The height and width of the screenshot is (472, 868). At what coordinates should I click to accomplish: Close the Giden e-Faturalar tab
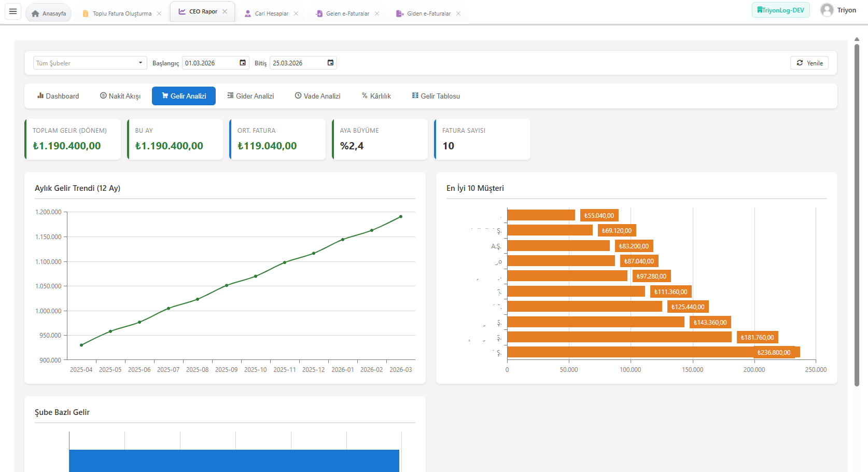coord(458,13)
